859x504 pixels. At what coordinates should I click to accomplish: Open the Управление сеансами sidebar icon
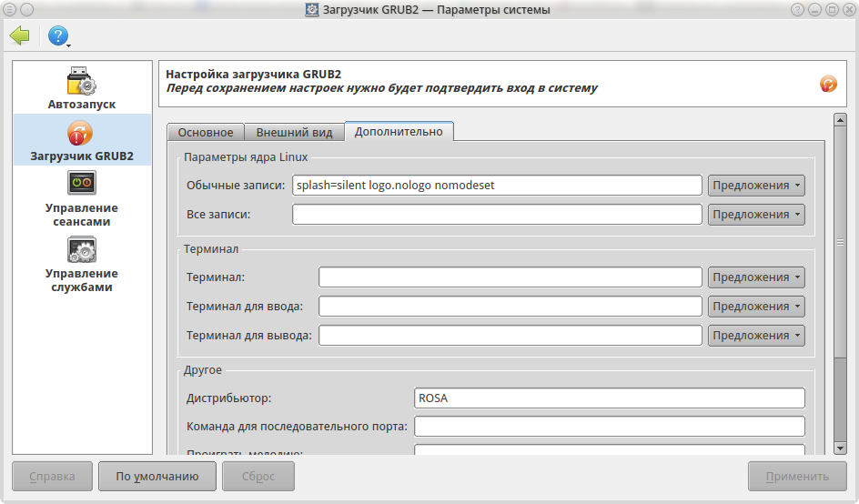(x=82, y=184)
